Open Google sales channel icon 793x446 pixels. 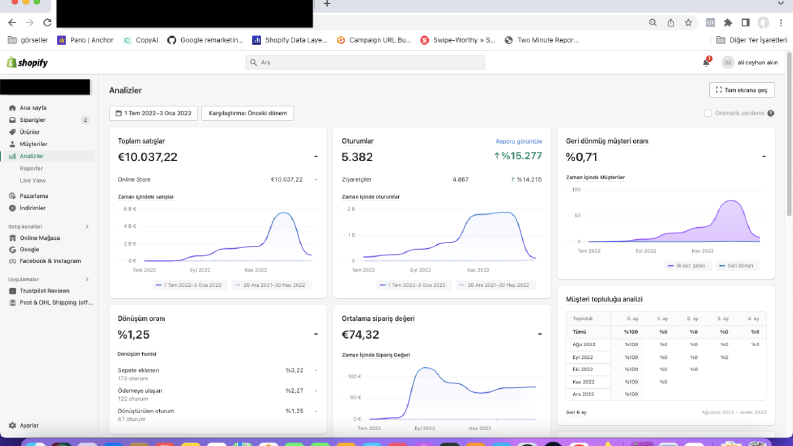(x=12, y=249)
